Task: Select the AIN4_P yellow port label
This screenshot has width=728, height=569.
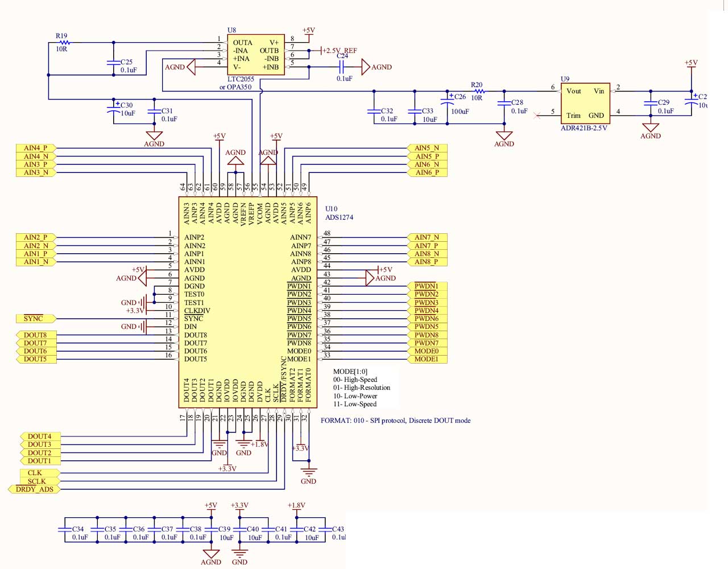Action: (x=36, y=148)
